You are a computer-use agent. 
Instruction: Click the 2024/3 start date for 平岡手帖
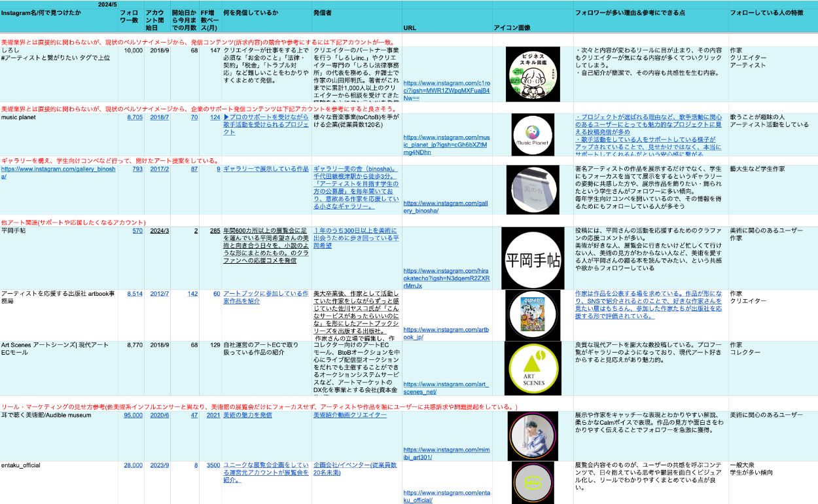[x=159, y=231]
